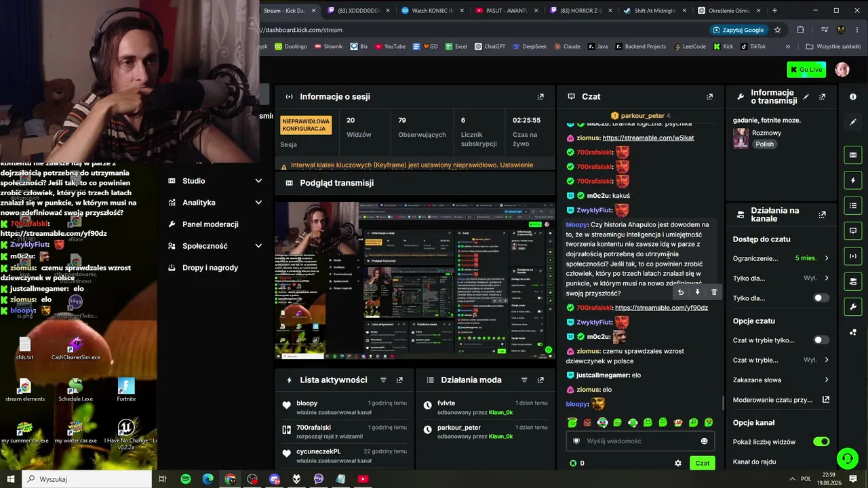Image resolution: width=868 pixels, height=488 pixels.
Task: Edit stream info with the pencil icon
Action: point(806,97)
